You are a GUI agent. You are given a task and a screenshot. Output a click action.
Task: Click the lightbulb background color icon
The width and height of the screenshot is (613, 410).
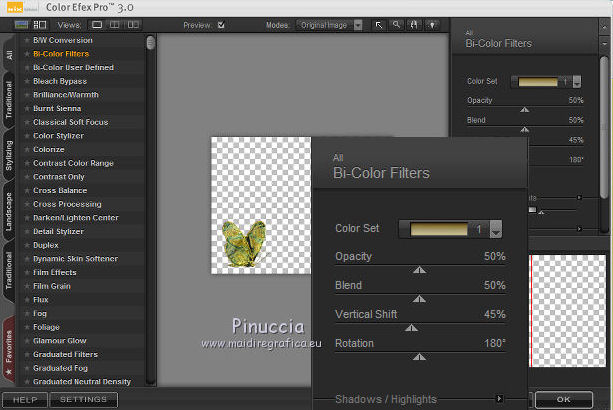point(433,24)
